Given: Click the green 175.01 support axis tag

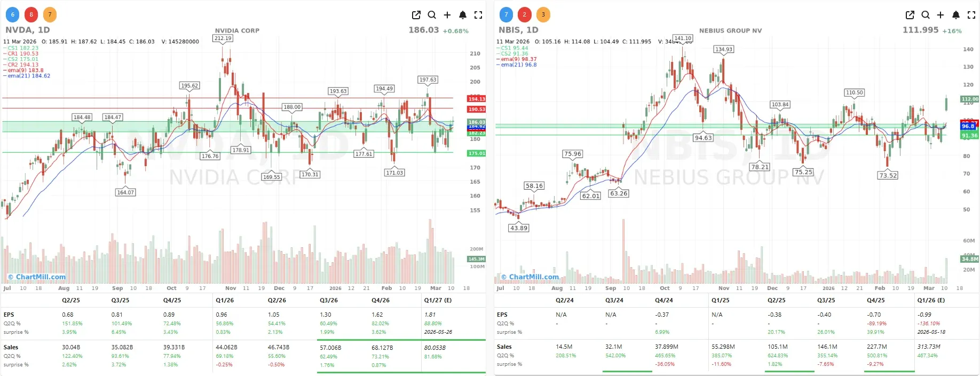Looking at the screenshot, I should [477, 153].
